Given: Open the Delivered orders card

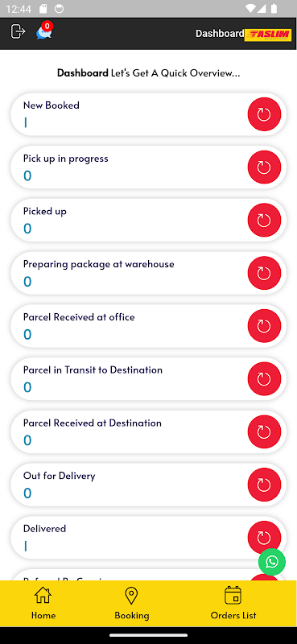Looking at the screenshot, I should tap(148, 537).
